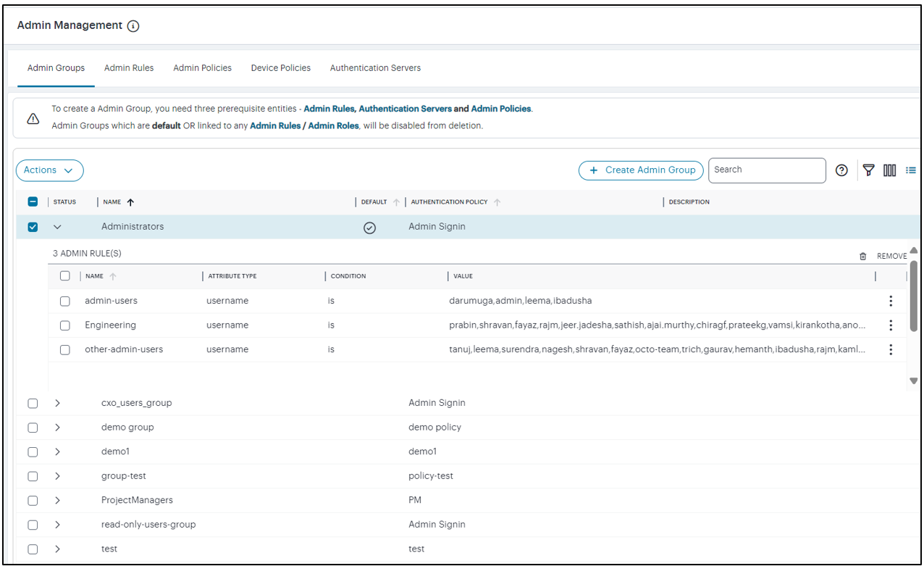This screenshot has height=566, width=924.
Task: Open the Authentication Servers tab
Action: (x=375, y=68)
